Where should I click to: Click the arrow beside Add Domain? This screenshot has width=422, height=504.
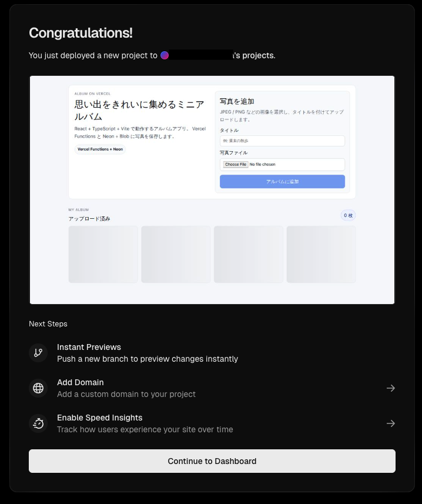[x=390, y=388]
